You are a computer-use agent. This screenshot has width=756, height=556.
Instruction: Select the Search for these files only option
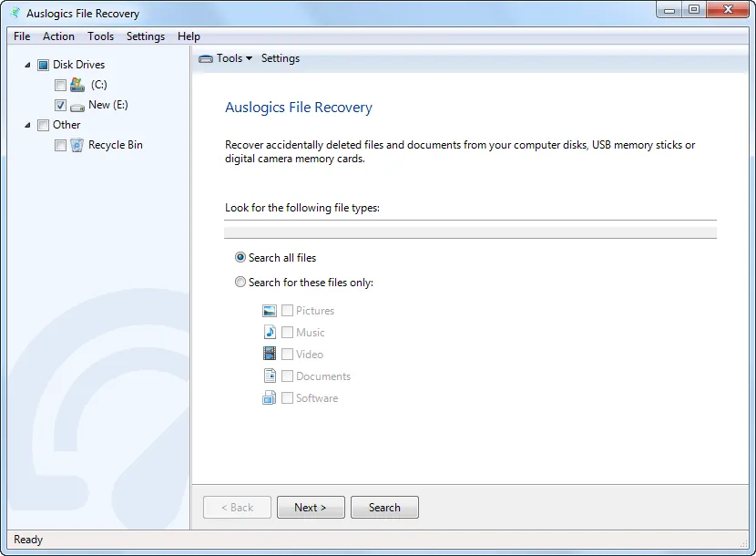(x=239, y=282)
